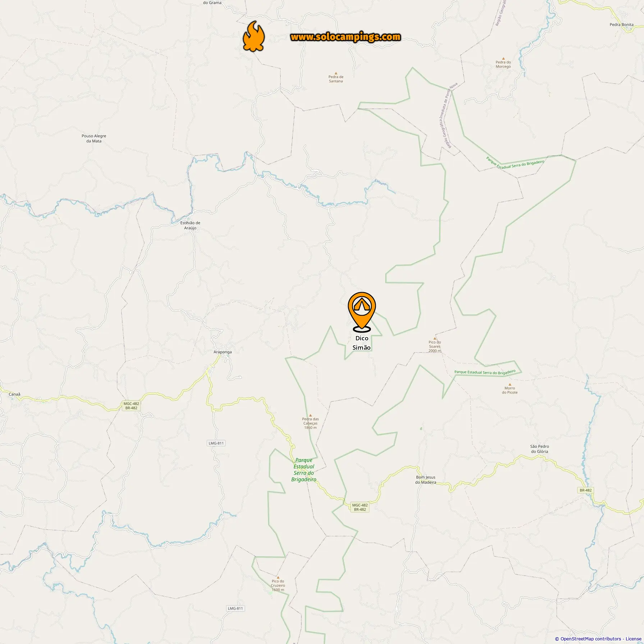Click the Bom Jesus do Madeira label
The height and width of the screenshot is (644, 644).
[425, 480]
